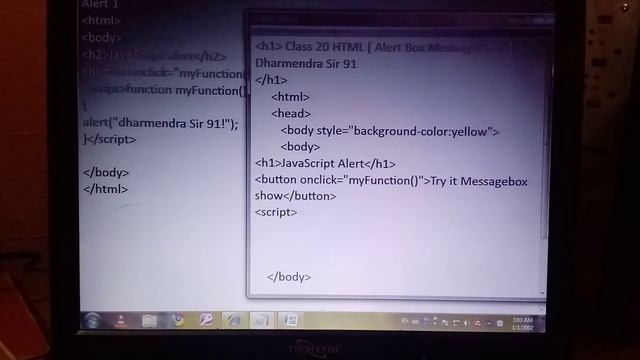Open the orange cone icon on the taskbar
The width and height of the screenshot is (640, 360).
[121, 321]
